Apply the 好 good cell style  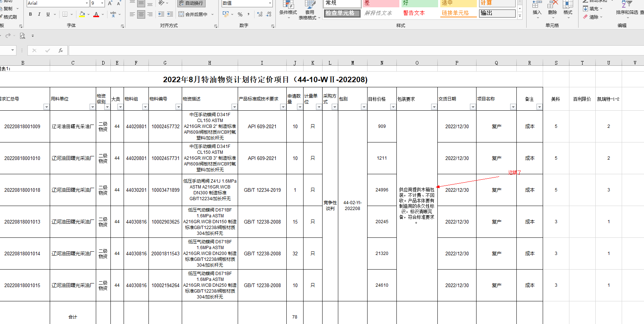coord(420,3)
